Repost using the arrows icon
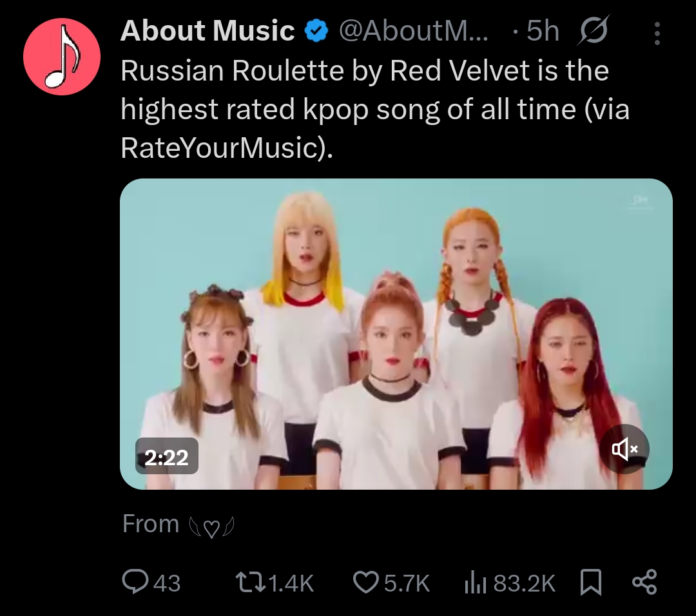Viewport: 696px width, 616px height. pyautogui.click(x=250, y=582)
